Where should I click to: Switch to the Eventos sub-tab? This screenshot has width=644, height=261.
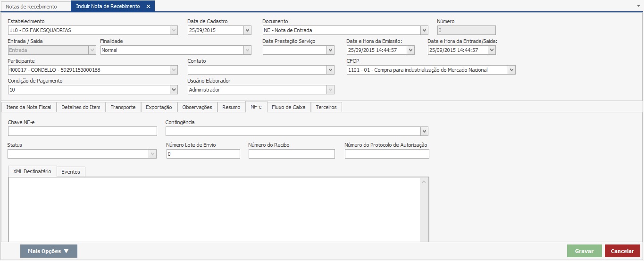point(71,172)
